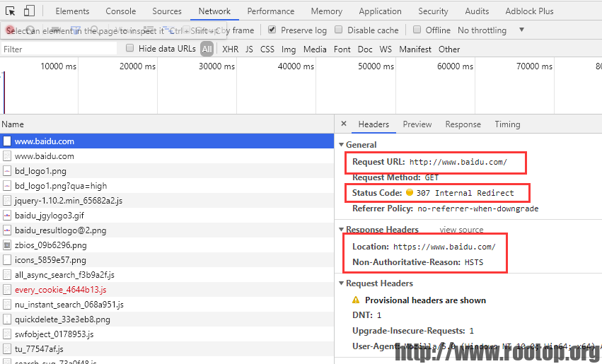Open the Performance tab

pos(271,11)
